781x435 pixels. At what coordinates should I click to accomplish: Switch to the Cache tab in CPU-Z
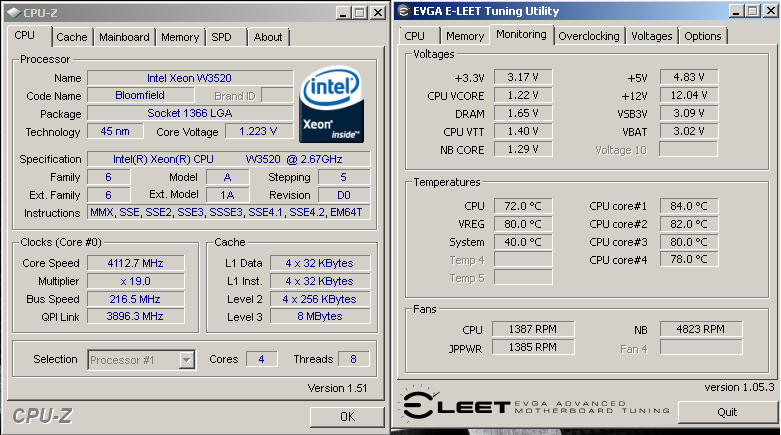[x=72, y=37]
